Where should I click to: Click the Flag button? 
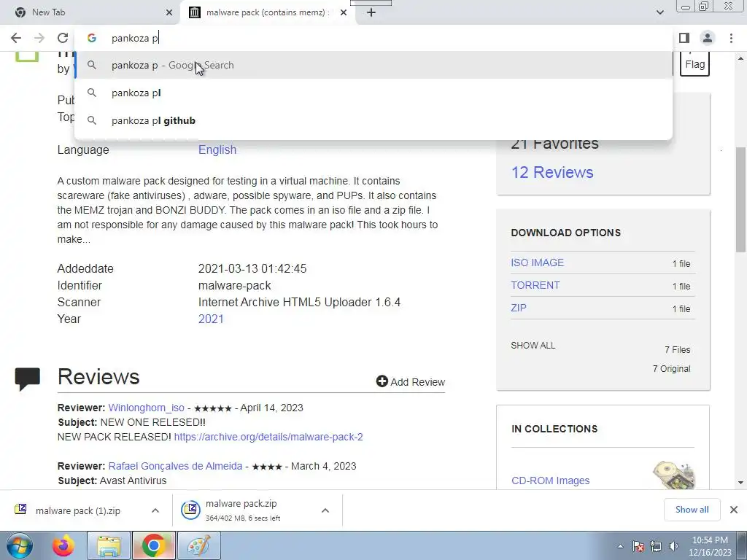(x=694, y=64)
